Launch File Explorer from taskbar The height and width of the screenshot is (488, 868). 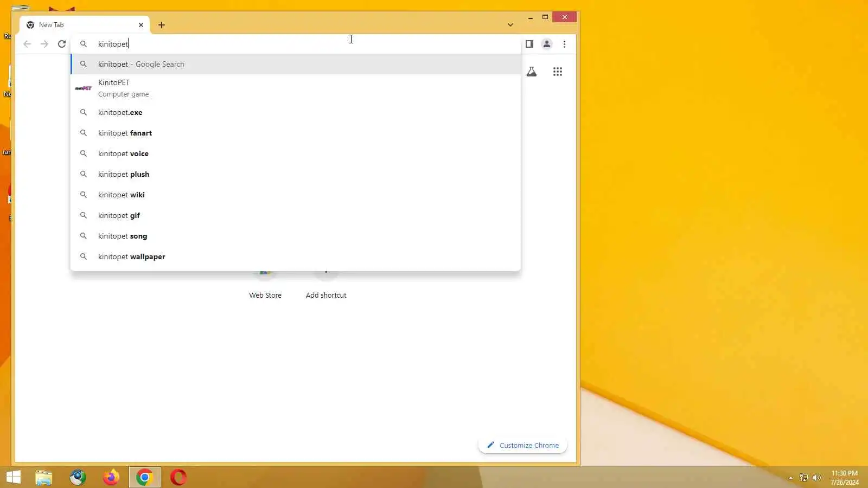(44, 477)
